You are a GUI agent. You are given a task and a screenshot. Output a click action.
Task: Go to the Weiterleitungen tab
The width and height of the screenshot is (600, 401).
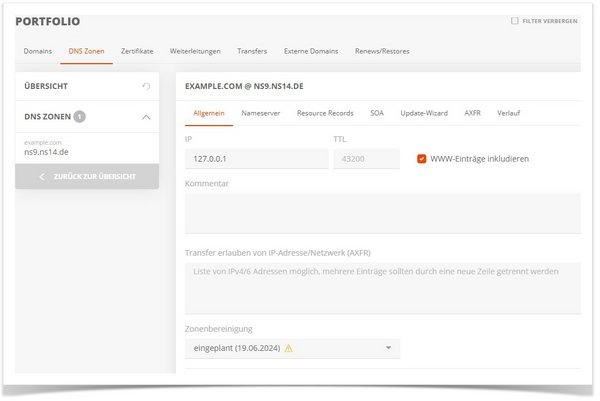pyautogui.click(x=195, y=51)
